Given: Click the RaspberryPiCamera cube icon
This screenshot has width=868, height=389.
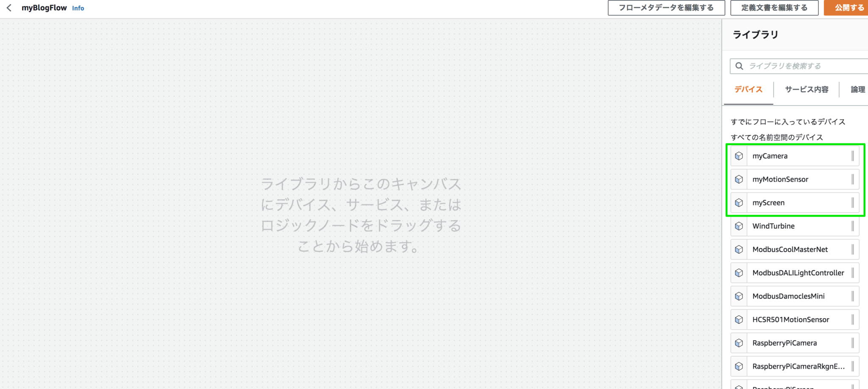Looking at the screenshot, I should (x=739, y=343).
